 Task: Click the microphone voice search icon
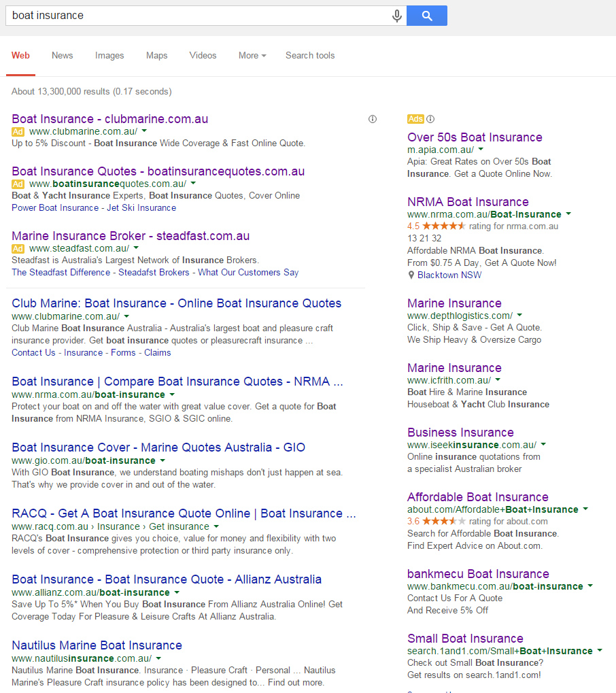tap(397, 16)
